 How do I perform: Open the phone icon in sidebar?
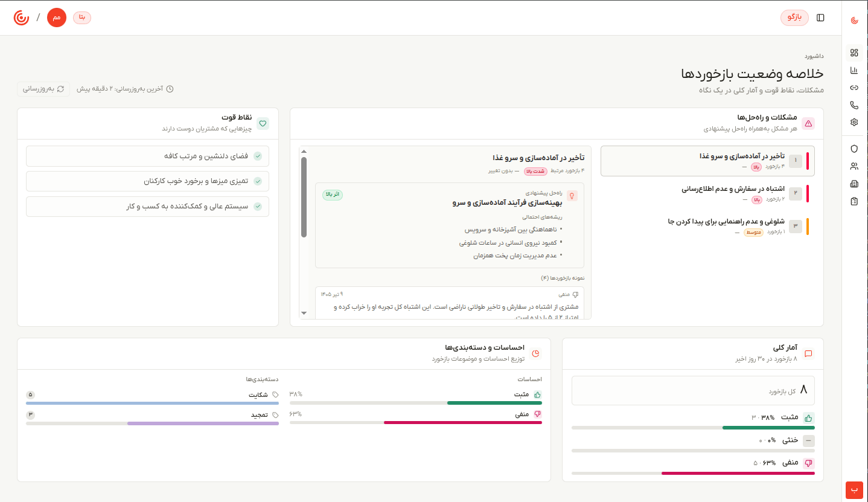coord(854,105)
